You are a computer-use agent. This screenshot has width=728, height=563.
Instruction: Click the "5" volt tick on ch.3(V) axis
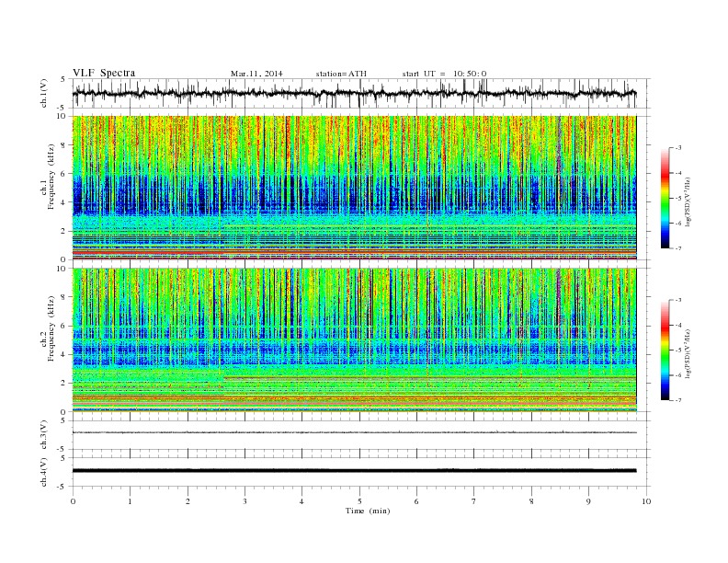pos(63,420)
